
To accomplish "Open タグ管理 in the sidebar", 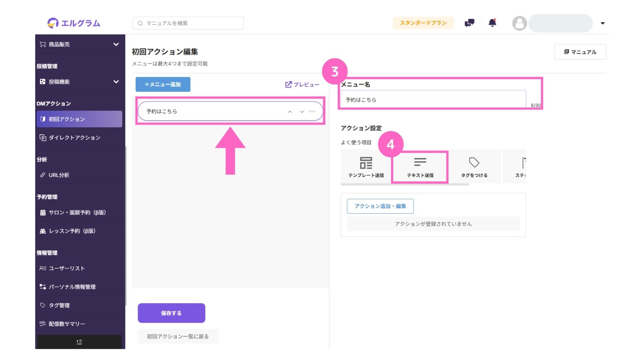I will [79, 305].
